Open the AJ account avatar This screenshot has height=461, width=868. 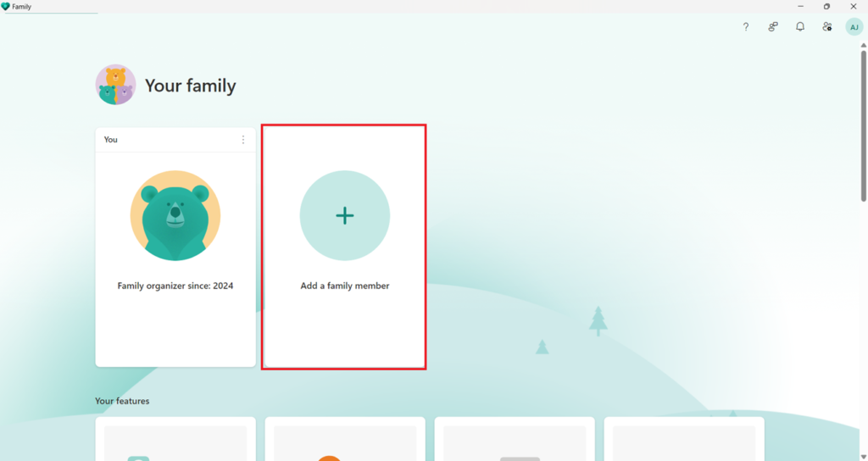854,27
